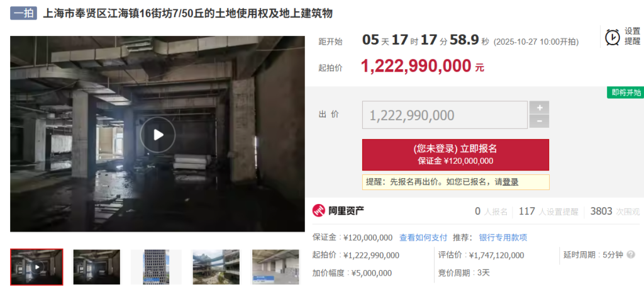Image resolution: width=644 pixels, height=299 pixels.
Task: Play the main property video
Action: point(158,135)
